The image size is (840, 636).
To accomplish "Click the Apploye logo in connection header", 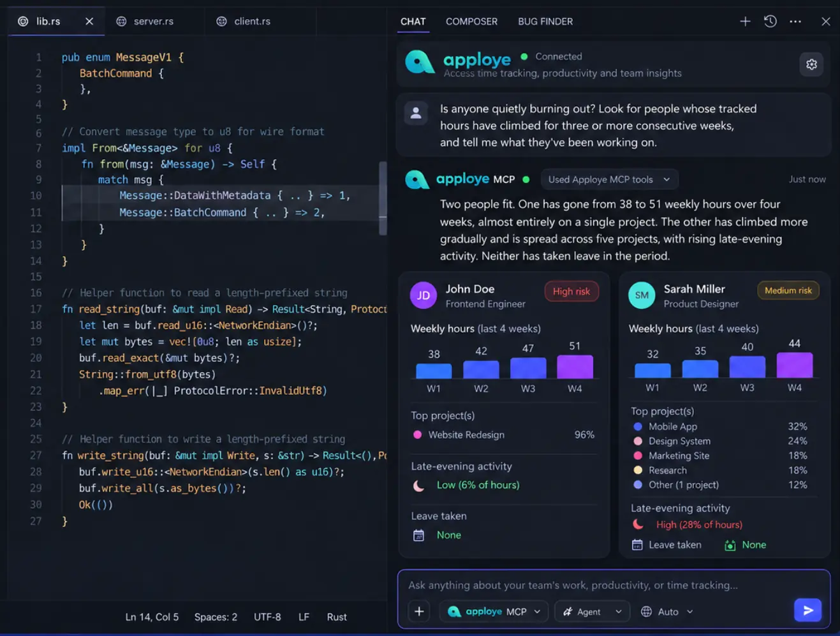I will coord(420,62).
